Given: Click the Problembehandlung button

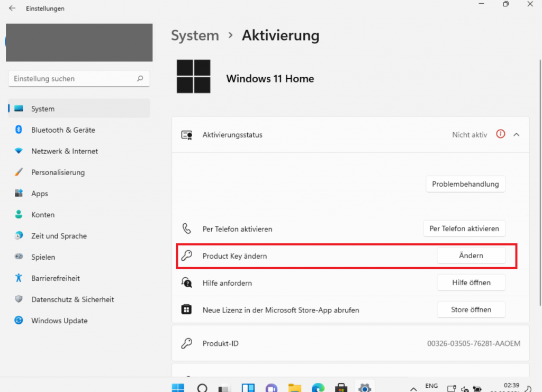Looking at the screenshot, I should tap(465, 184).
